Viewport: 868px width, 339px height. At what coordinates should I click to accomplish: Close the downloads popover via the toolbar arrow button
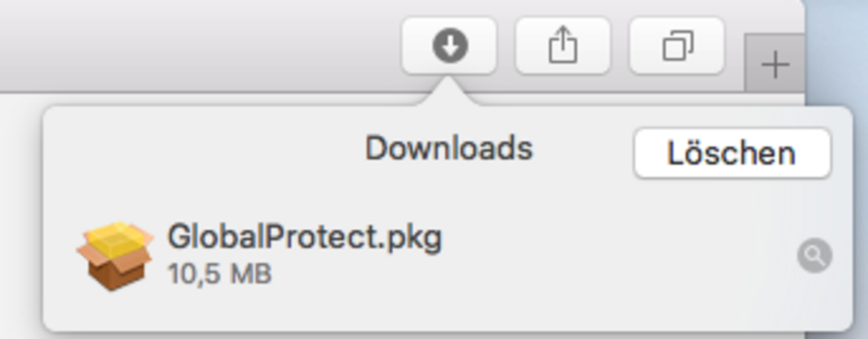pyautogui.click(x=449, y=46)
